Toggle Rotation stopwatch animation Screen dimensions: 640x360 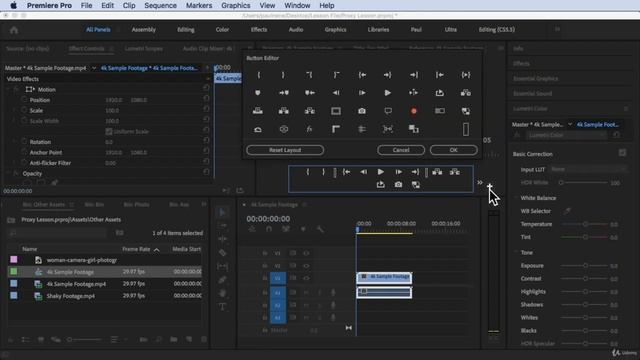[x=24, y=142]
